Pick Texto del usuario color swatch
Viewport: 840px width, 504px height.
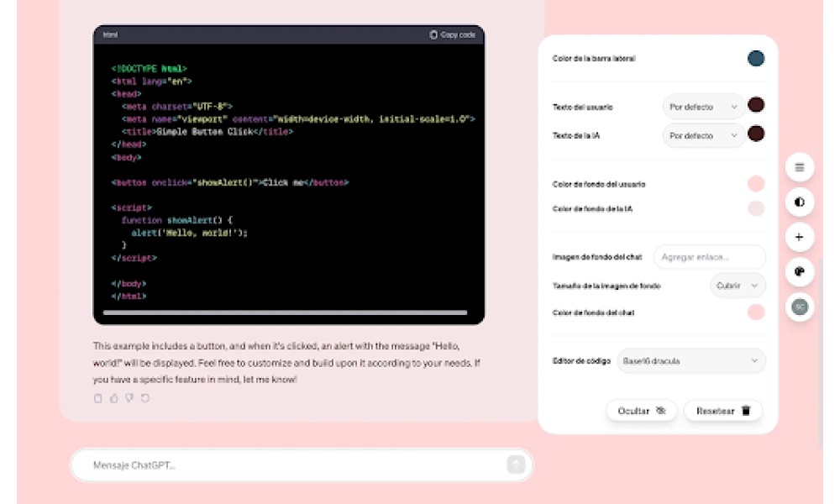pos(756,105)
